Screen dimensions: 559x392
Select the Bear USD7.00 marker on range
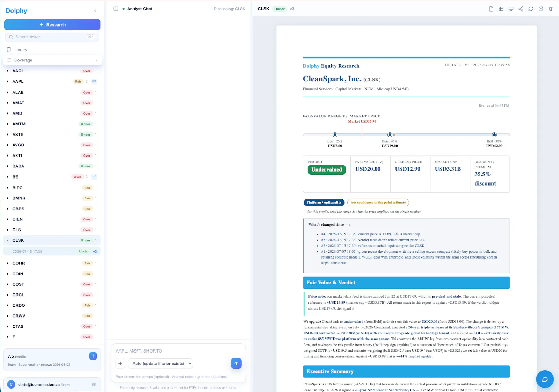tap(335, 135)
